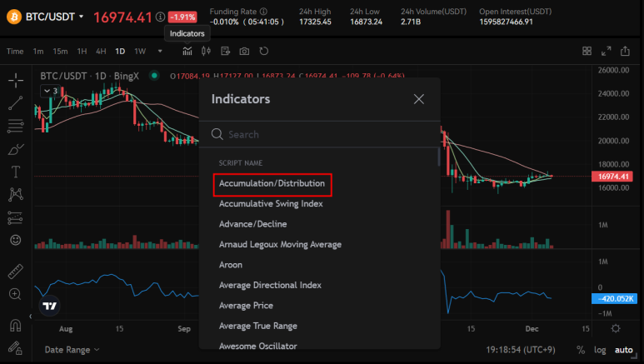Select the trend line drawing tool
The height and width of the screenshot is (364, 644).
[x=16, y=102]
